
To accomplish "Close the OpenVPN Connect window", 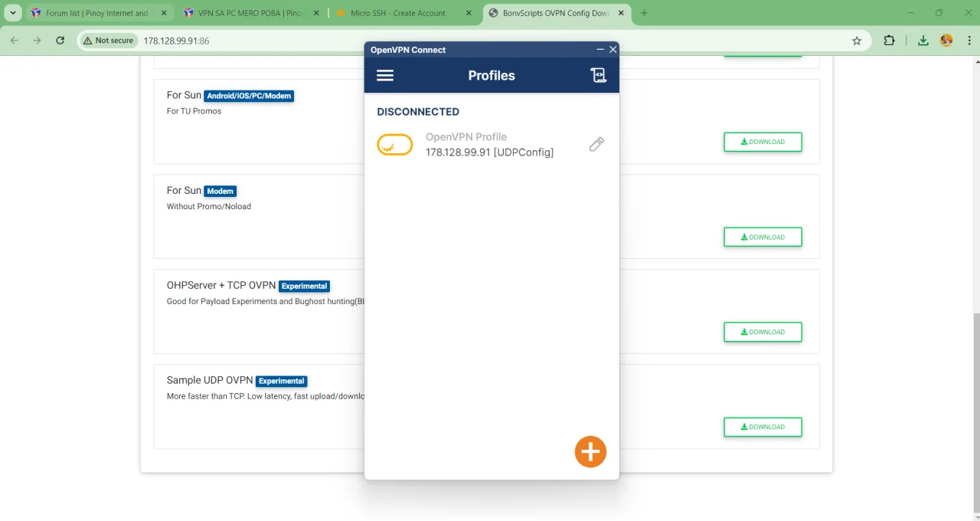I will pyautogui.click(x=612, y=50).
